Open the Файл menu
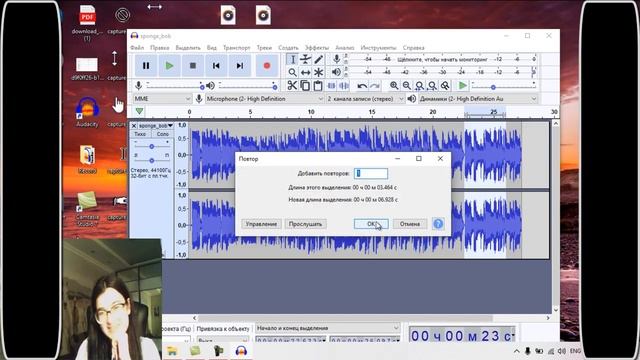 137,48
